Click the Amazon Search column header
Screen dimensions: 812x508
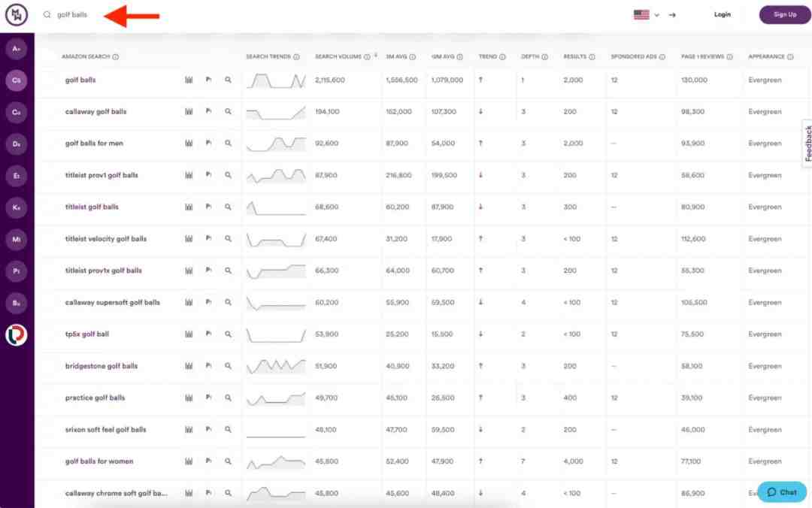86,57
